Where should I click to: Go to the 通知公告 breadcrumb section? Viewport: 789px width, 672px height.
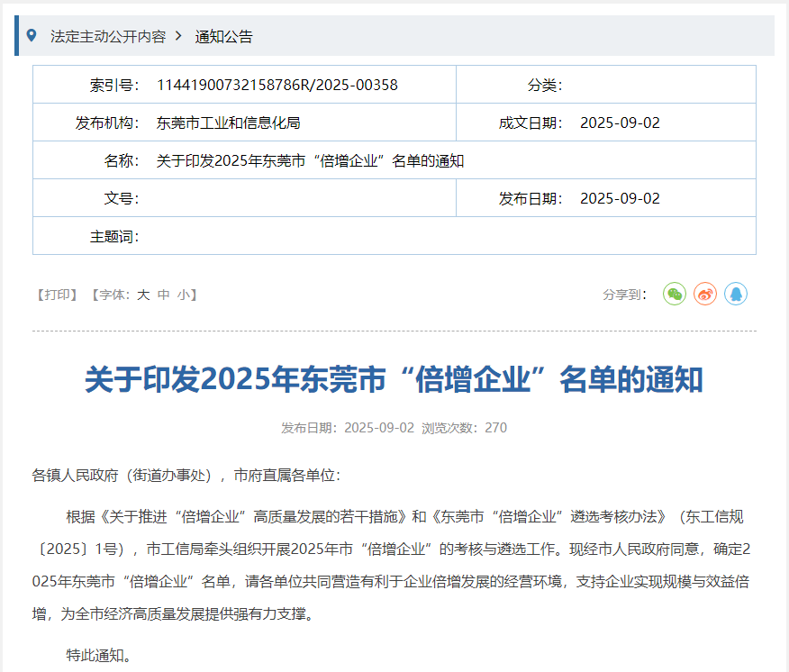coord(224,37)
